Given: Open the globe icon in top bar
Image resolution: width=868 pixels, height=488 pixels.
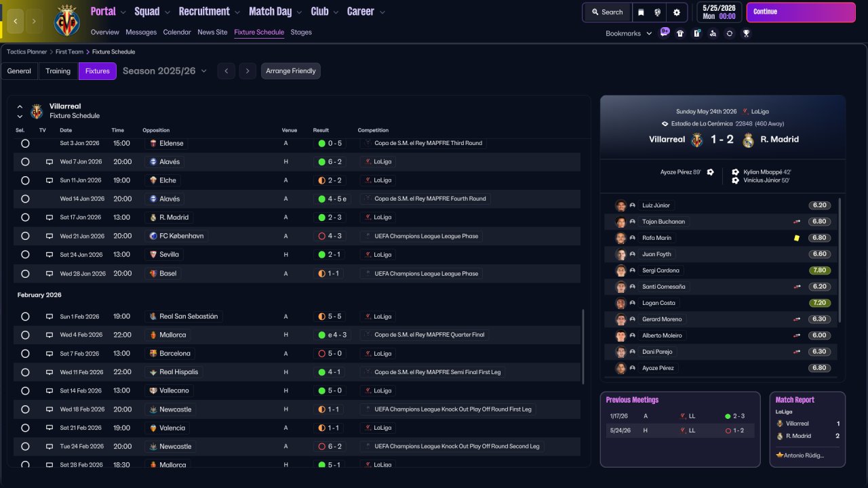Looking at the screenshot, I should (658, 12).
